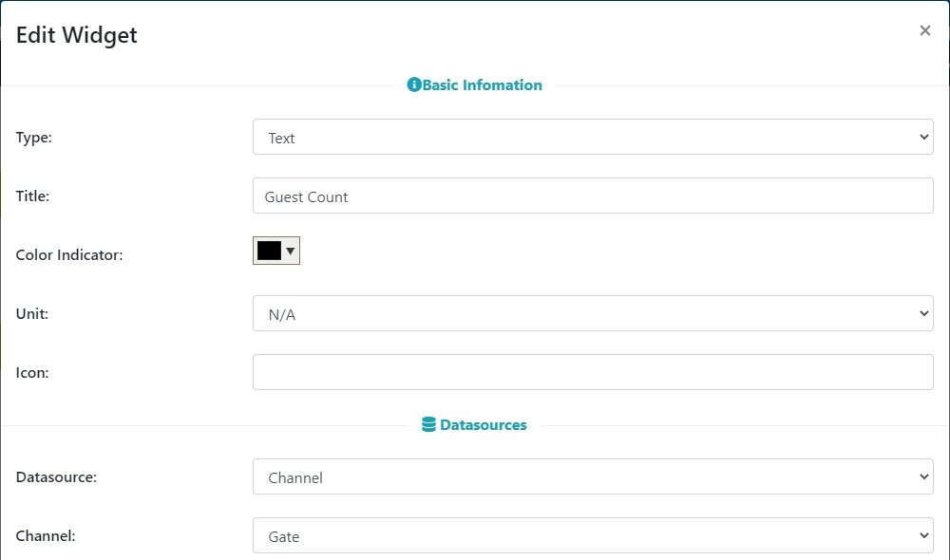Click the "Datasource:" field label
950x560 pixels.
(56, 477)
